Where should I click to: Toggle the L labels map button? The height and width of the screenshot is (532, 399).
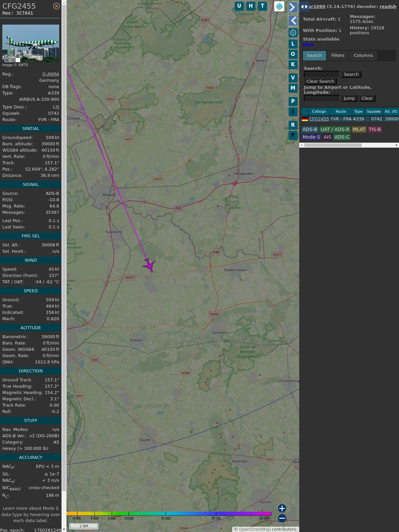[293, 44]
